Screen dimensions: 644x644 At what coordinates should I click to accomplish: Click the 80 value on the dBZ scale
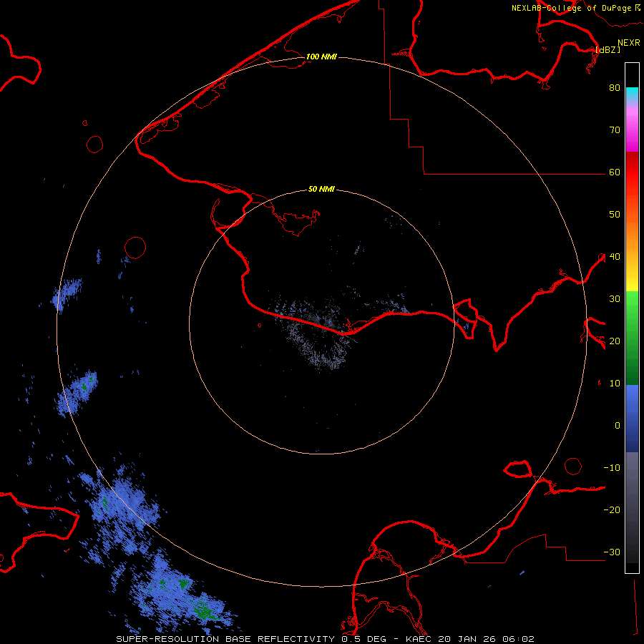[615, 88]
